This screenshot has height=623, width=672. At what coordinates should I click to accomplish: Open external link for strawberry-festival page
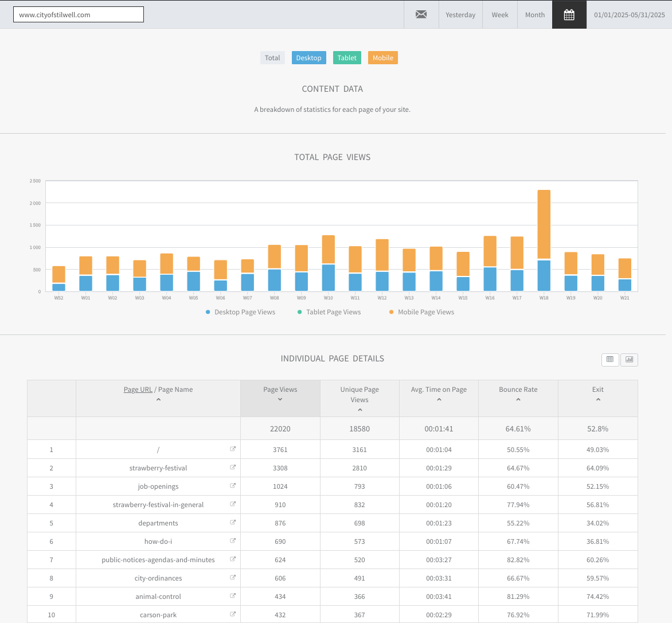click(233, 468)
